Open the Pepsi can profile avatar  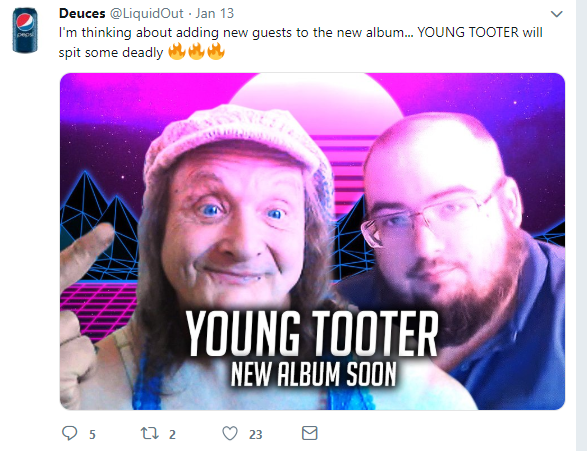pos(25,30)
